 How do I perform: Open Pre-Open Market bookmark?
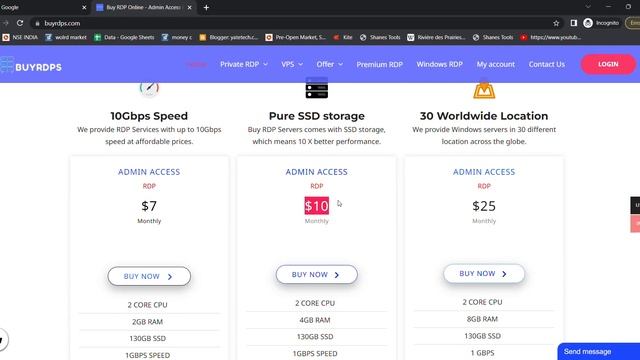tap(296, 37)
